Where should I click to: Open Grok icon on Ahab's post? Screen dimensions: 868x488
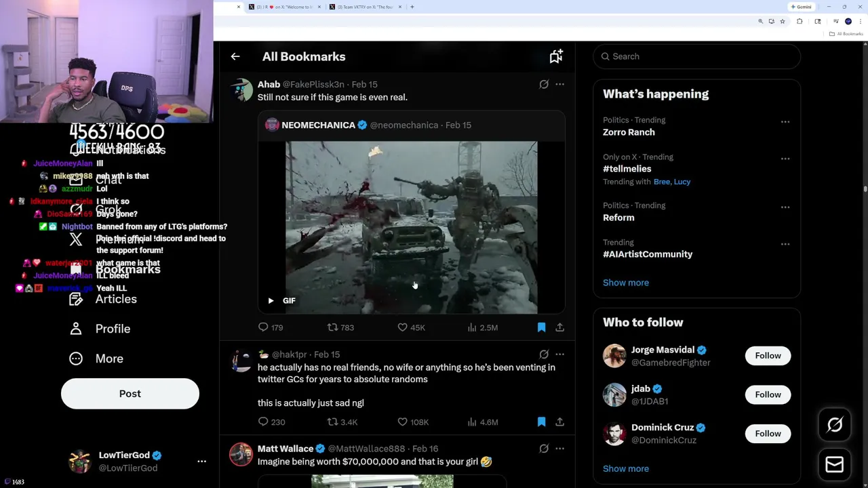point(544,85)
